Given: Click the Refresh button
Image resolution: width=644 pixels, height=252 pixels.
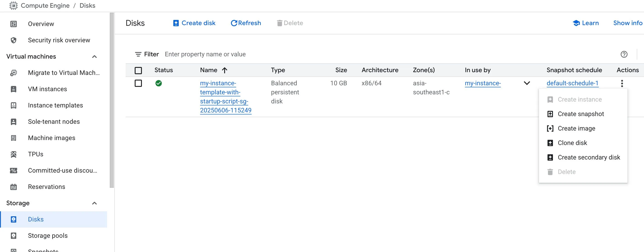Looking at the screenshot, I should tap(246, 23).
